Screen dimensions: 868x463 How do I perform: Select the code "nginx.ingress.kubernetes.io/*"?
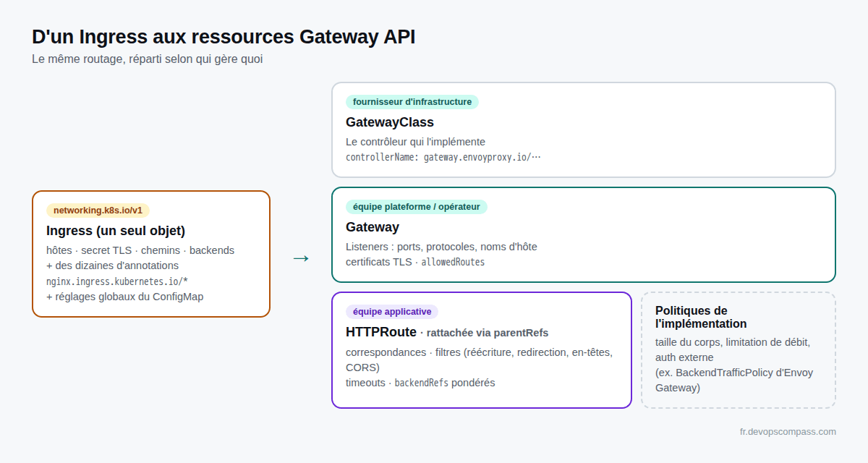[x=117, y=281]
